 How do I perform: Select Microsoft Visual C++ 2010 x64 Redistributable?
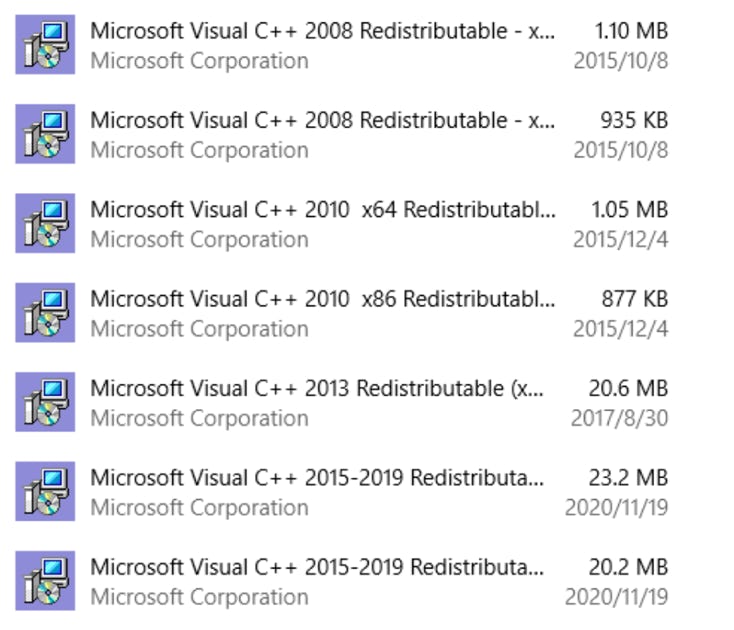pos(342,223)
